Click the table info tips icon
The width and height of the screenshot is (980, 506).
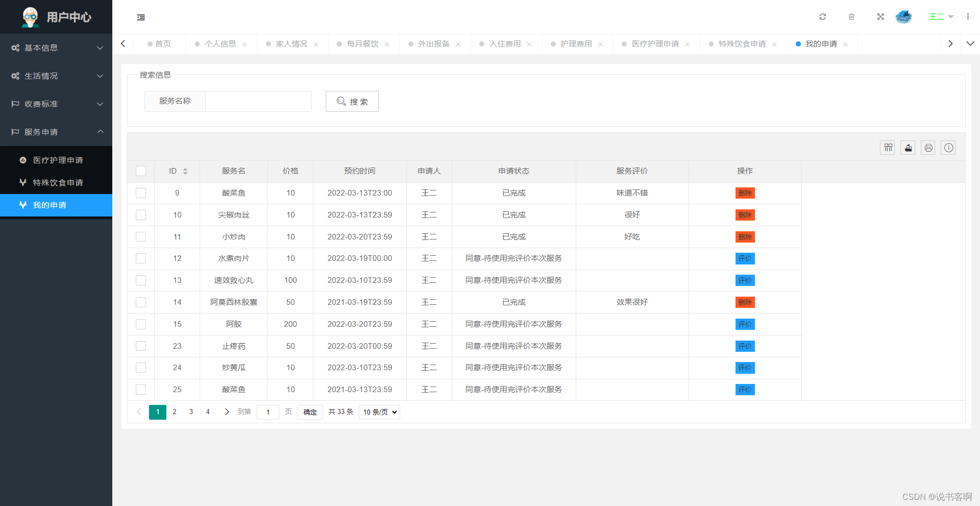(948, 148)
